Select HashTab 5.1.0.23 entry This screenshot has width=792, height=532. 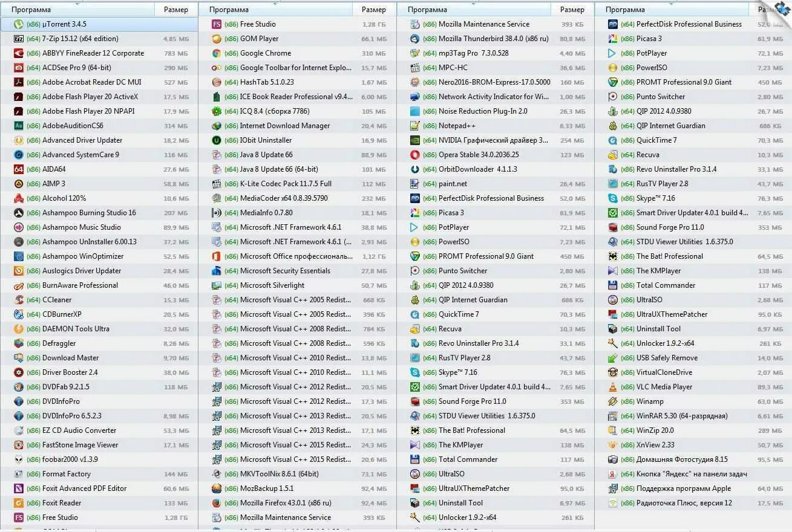[297, 82]
